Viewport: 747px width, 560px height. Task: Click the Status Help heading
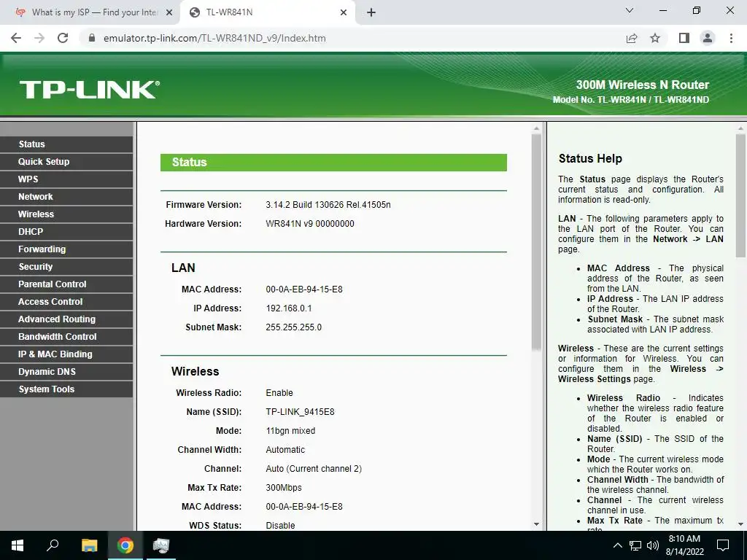[590, 158]
